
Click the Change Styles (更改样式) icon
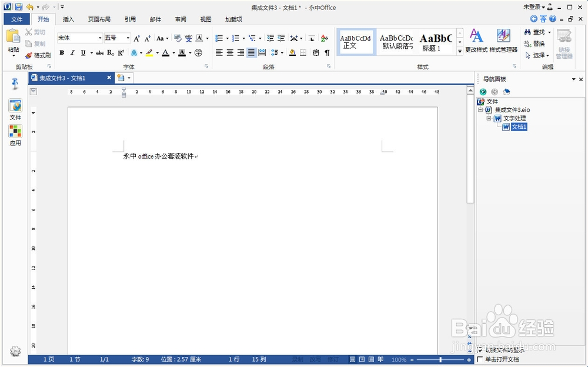coord(476,36)
